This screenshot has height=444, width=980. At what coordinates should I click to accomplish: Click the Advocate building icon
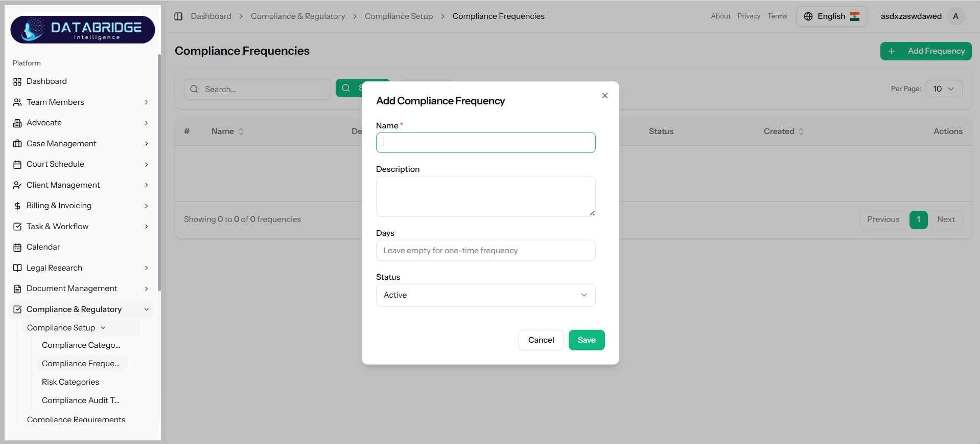tap(17, 123)
